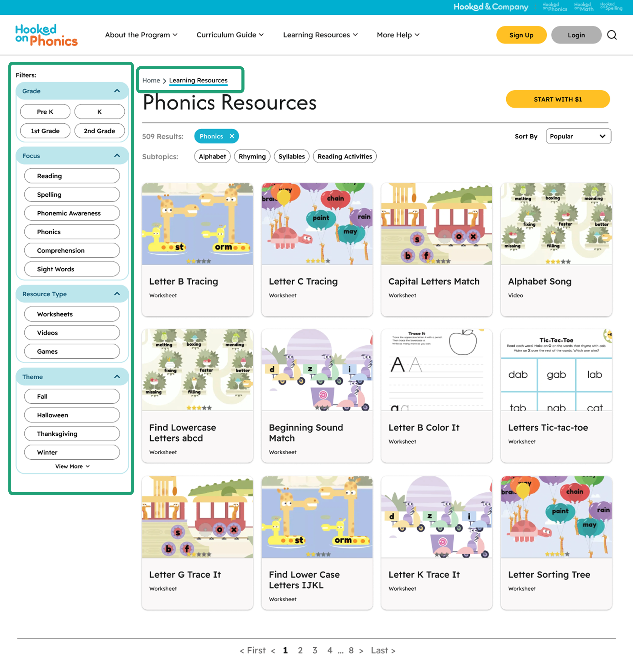Open the Curriculum Guide menu

pos(230,35)
